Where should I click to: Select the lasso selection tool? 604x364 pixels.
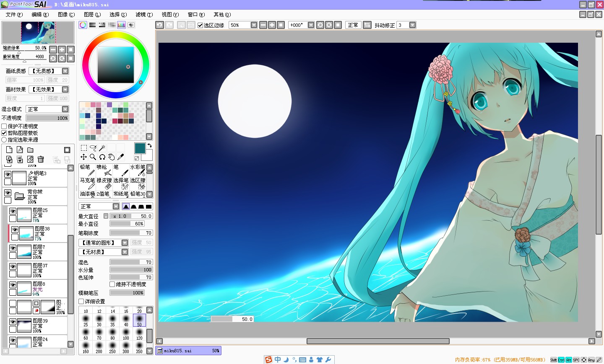click(93, 148)
